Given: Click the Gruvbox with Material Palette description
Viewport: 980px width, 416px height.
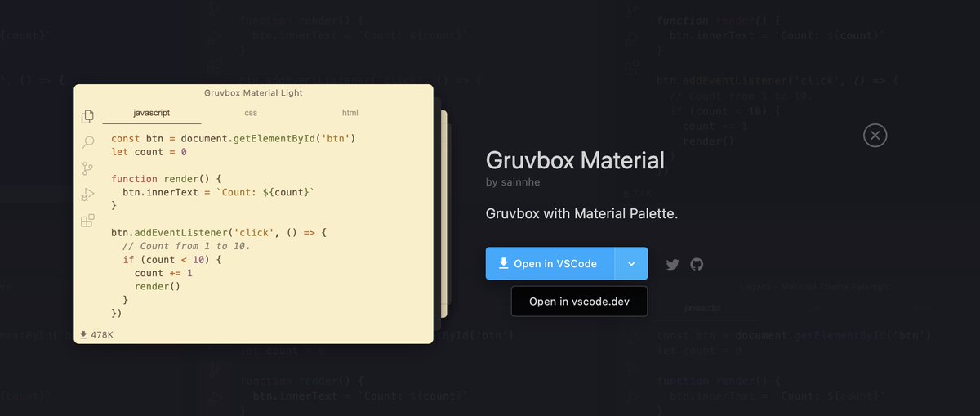Looking at the screenshot, I should coord(582,214).
